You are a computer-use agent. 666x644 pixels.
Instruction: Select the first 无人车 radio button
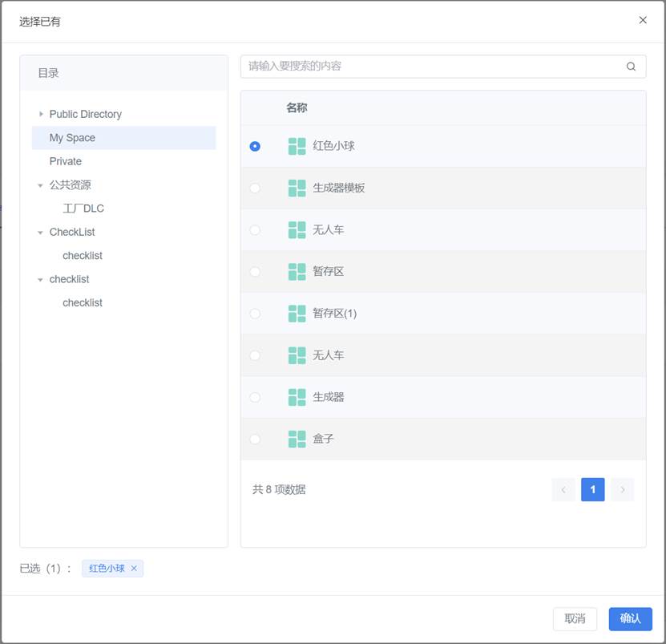click(255, 230)
